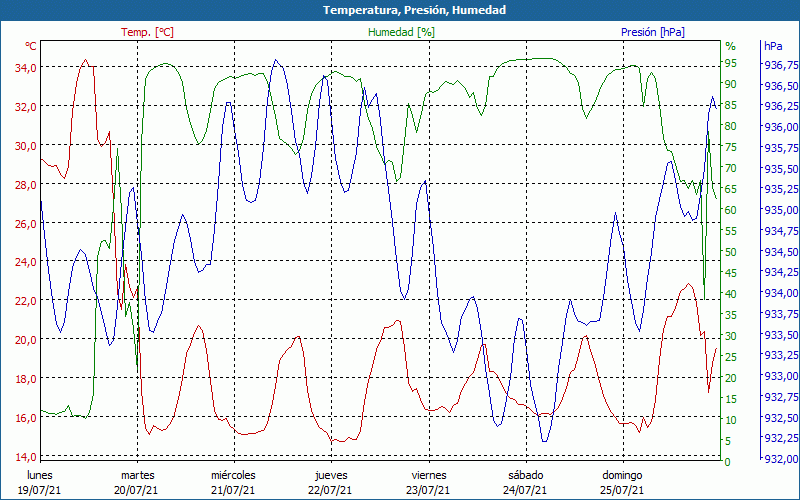800x500 pixels.
Task: Click pressure axis value '936,25'
Action: click(781, 106)
